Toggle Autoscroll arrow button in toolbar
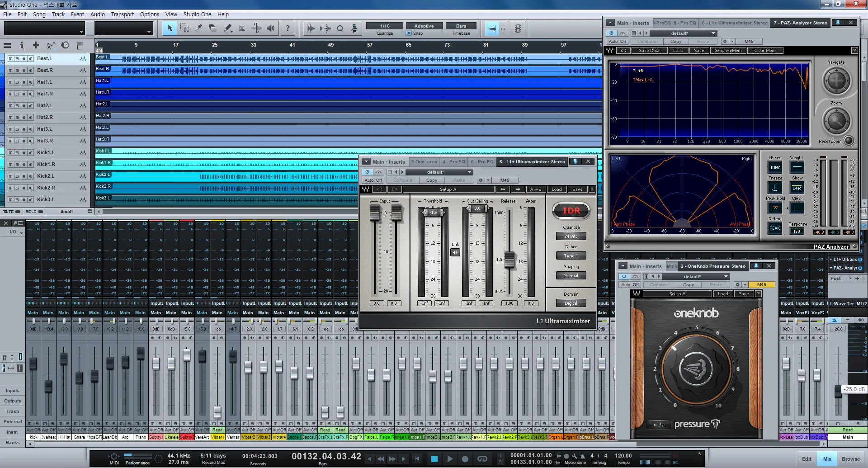The image size is (868, 468). point(492,28)
